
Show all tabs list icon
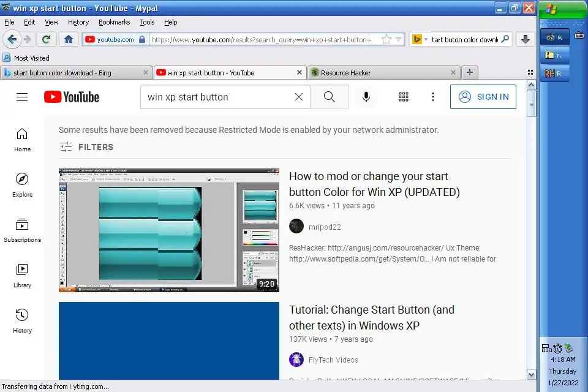click(530, 72)
